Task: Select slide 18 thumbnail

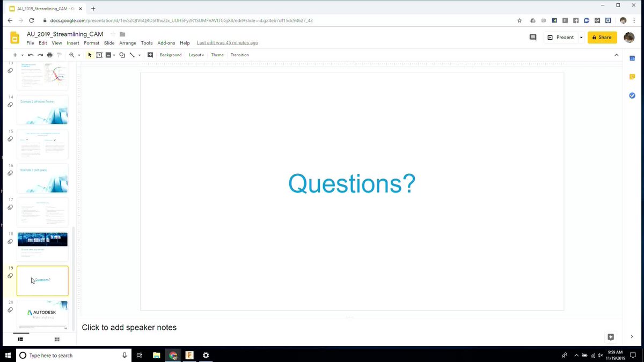Action: tap(42, 246)
